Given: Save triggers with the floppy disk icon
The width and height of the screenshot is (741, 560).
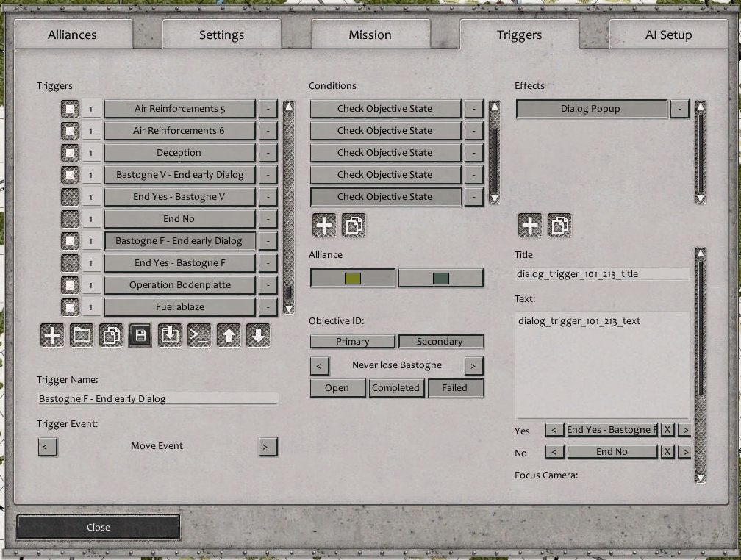Looking at the screenshot, I should coord(139,335).
